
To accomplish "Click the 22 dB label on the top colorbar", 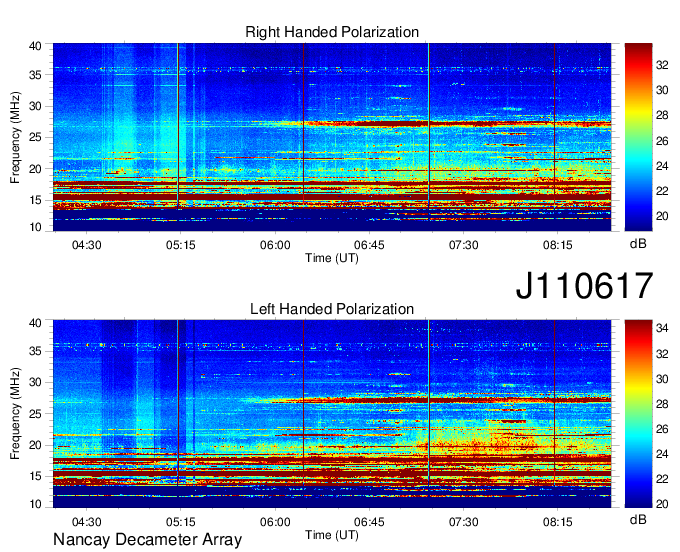I will (x=662, y=191).
